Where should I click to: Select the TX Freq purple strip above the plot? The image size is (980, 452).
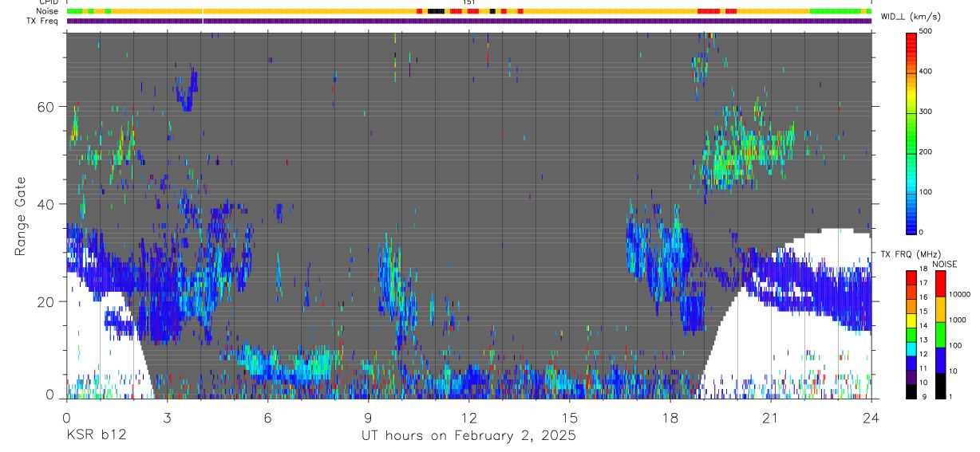[469, 21]
